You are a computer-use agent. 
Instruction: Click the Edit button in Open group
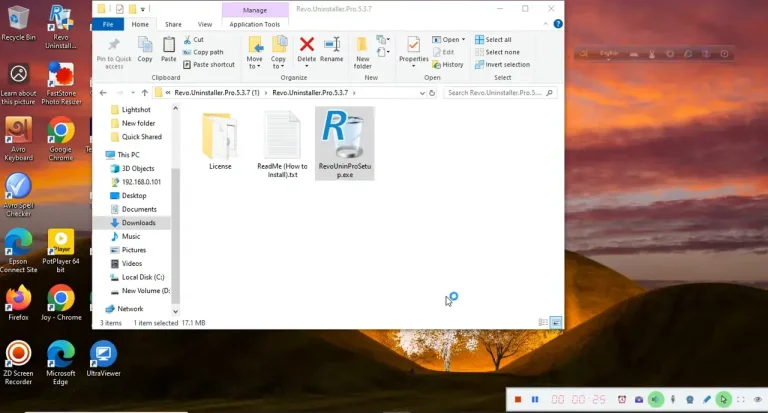444,52
